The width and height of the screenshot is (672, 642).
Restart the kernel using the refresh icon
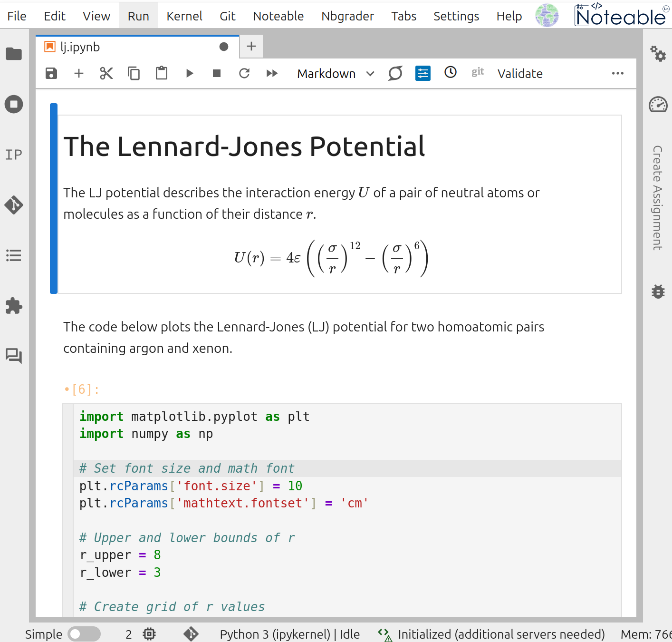244,73
